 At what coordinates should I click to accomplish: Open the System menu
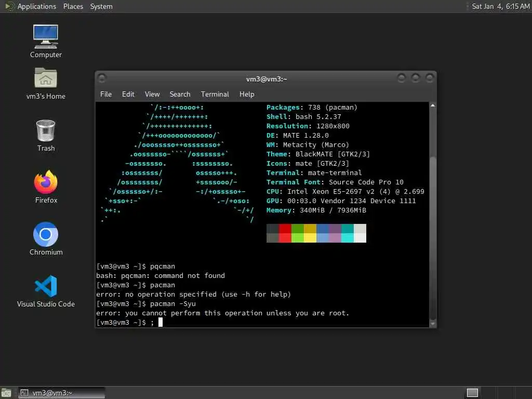[x=101, y=6]
